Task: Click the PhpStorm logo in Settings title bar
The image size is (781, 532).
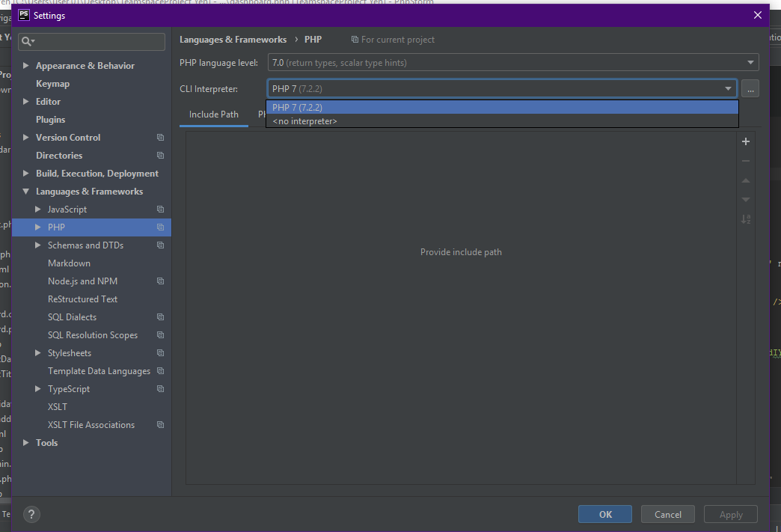Action: point(24,15)
